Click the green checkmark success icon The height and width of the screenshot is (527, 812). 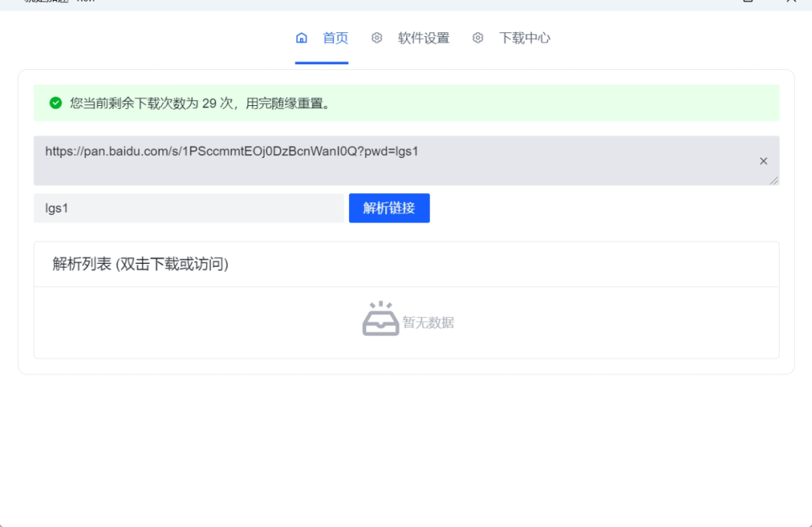[x=55, y=103]
